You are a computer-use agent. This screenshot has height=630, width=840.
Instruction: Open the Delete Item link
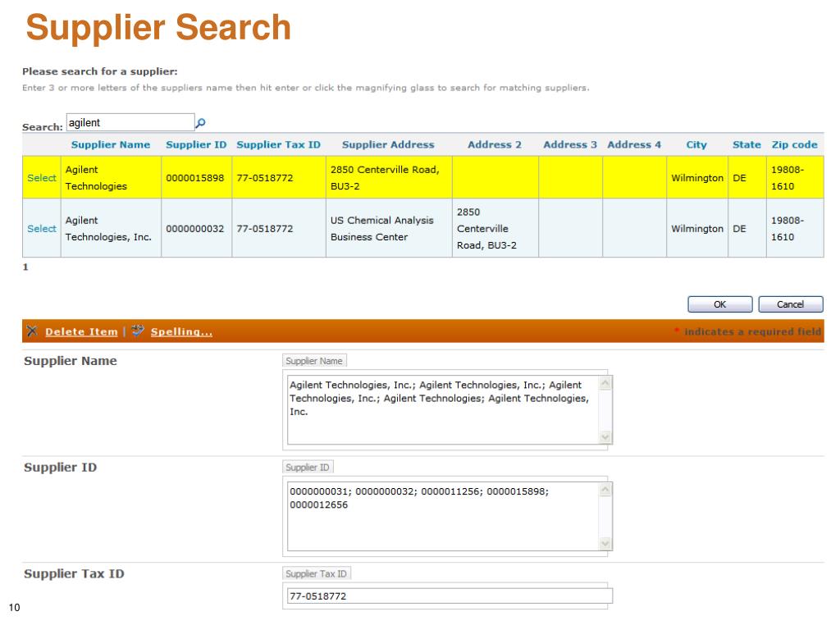(81, 331)
